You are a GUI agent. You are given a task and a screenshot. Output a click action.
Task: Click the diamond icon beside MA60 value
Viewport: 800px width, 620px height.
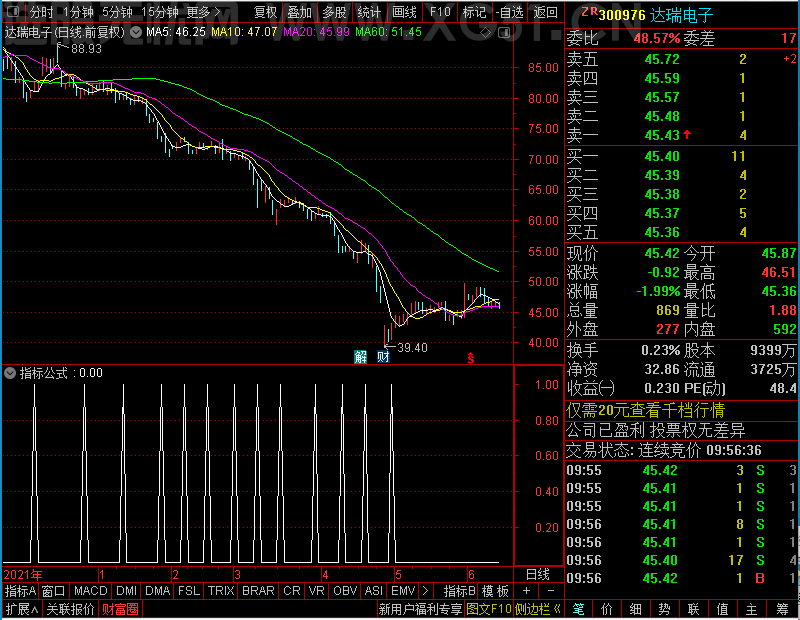coord(486,33)
